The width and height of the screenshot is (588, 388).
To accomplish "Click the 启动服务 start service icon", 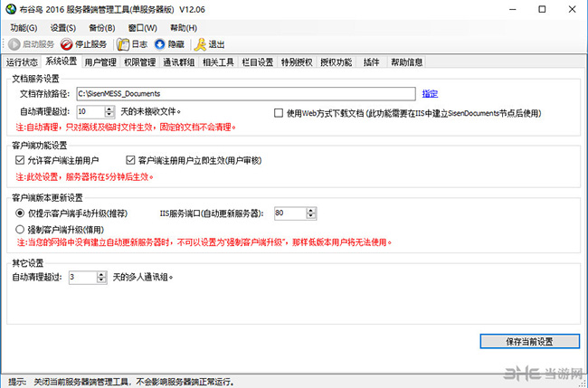I will click(14, 44).
